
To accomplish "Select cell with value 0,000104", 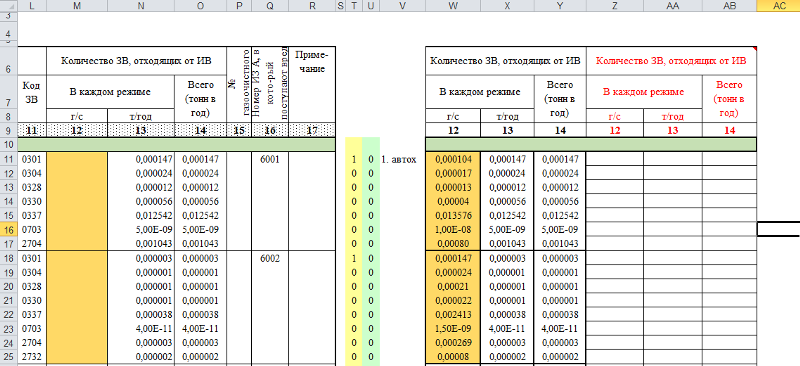I will coord(453,159).
